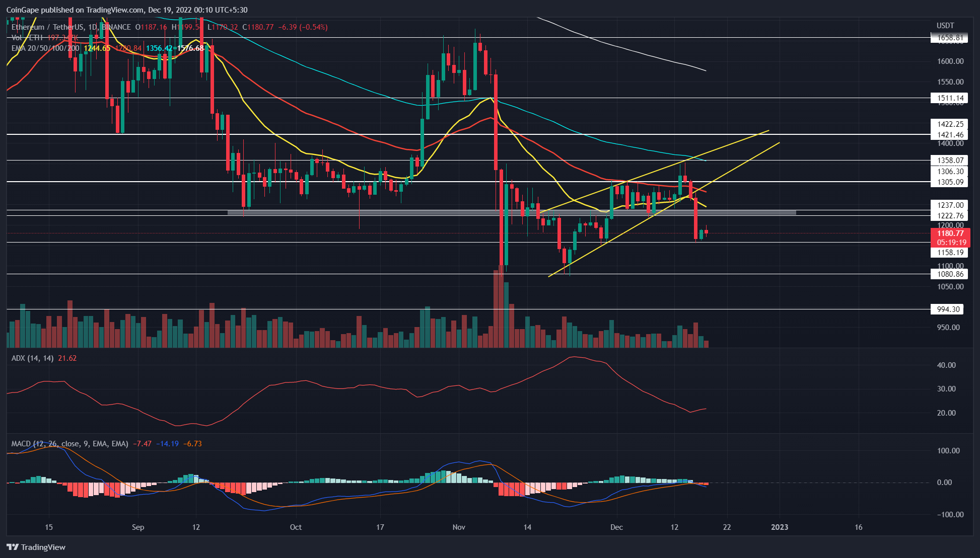Click the 1550.00 price axis tick
Image resolution: width=980 pixels, height=558 pixels.
[x=950, y=82]
